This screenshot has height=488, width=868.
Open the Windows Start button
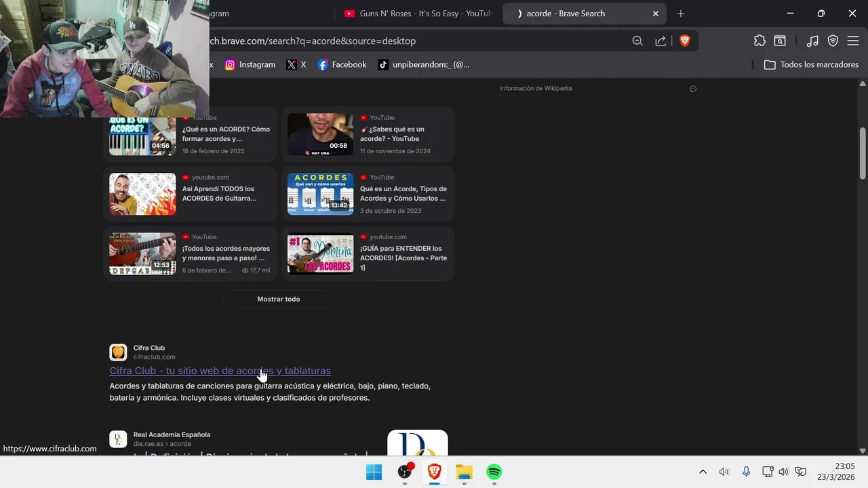[374, 472]
